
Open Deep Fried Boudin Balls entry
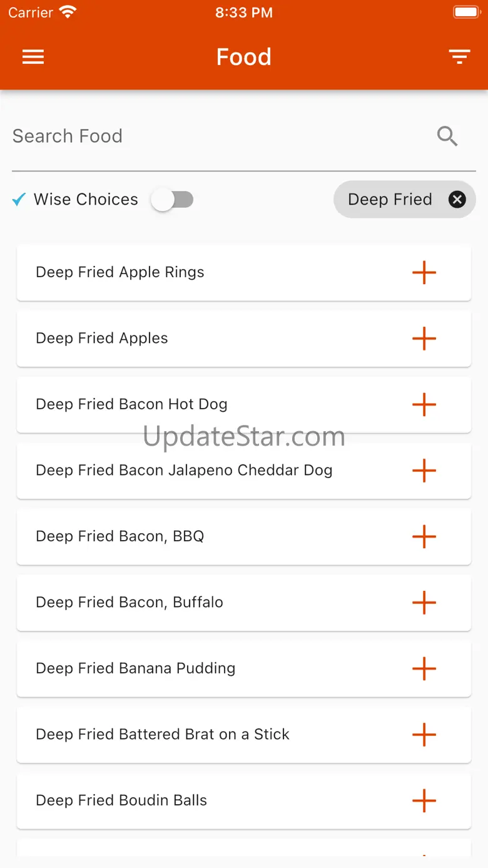pos(121,800)
